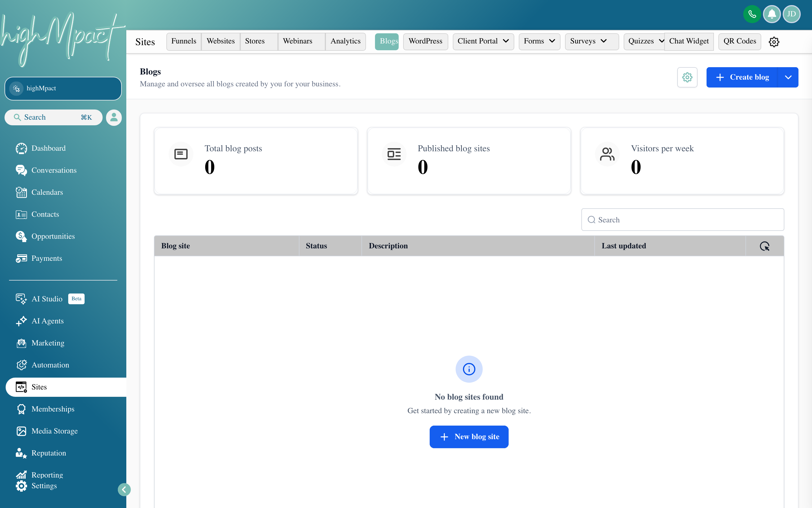Screen dimensions: 812x508
Task: Switch to the Websites tab
Action: [220, 41]
